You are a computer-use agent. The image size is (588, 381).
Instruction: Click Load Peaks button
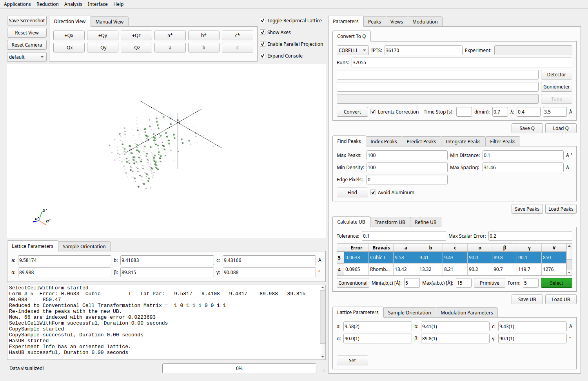(561, 209)
